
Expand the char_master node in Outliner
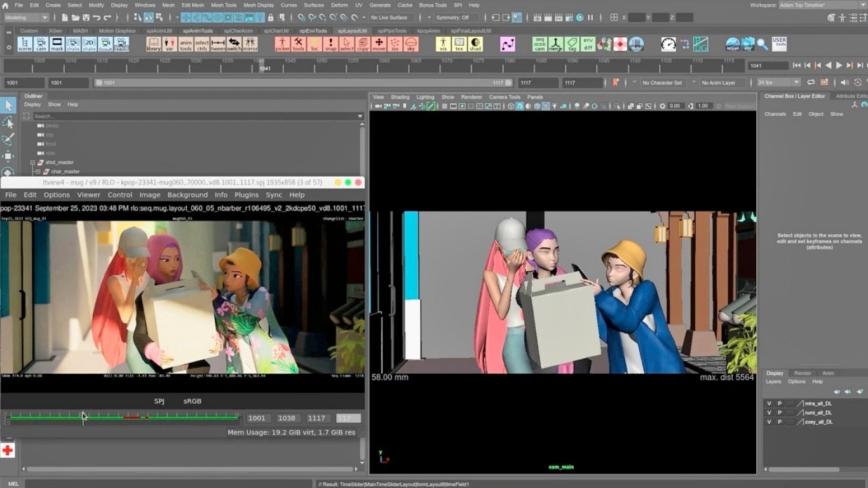tap(38, 172)
